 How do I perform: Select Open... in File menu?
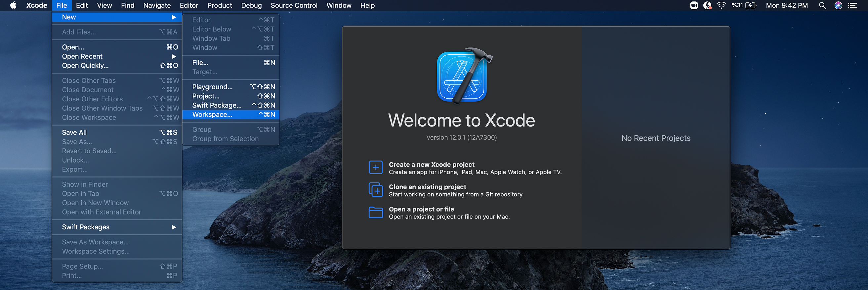pyautogui.click(x=117, y=47)
